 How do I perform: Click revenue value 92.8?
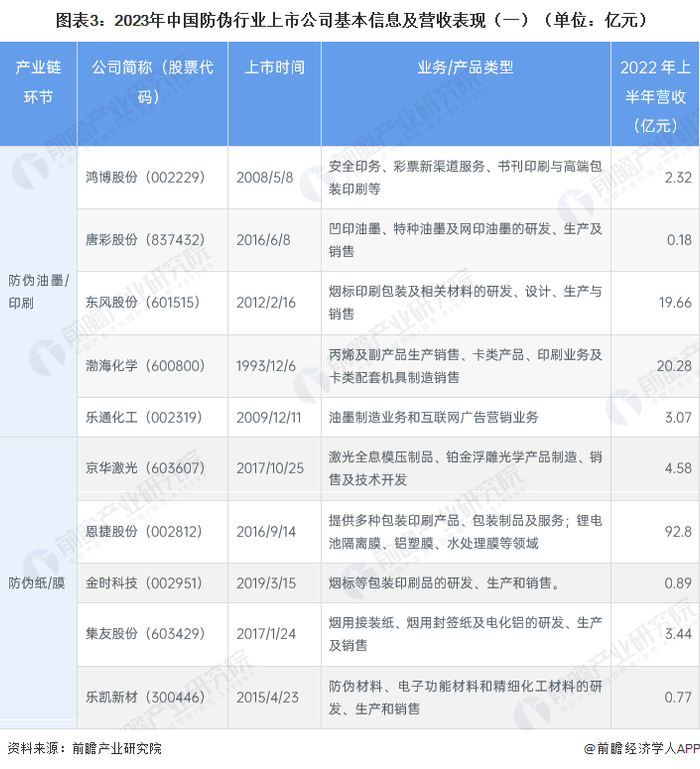tap(678, 532)
